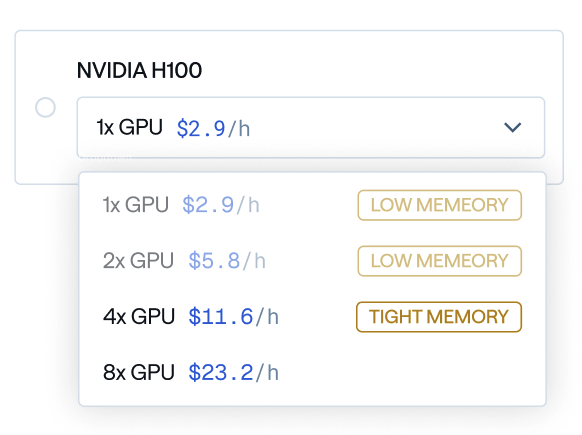Click the 4x GPU label text
The width and height of the screenshot is (582, 435).
(x=139, y=317)
